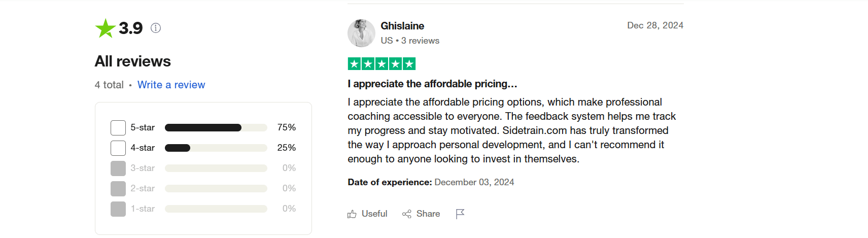Click the rating info icon beside 3.9
This screenshot has height=238, width=868.
[156, 28]
